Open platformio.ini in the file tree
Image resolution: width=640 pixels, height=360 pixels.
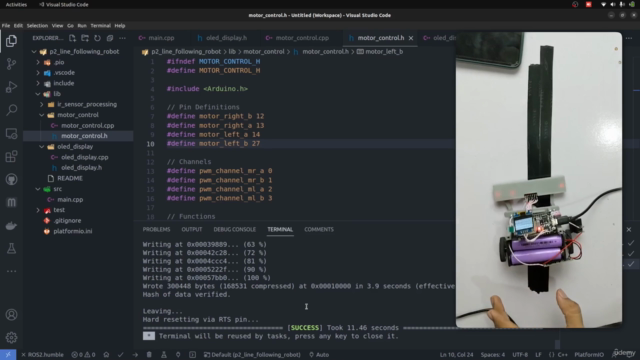tap(73, 231)
